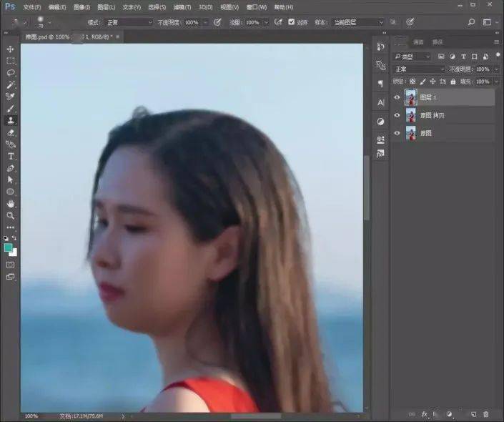The height and width of the screenshot is (422, 504).
Task: Open the 模式 blend mode dropdown in options bar
Action: click(129, 22)
